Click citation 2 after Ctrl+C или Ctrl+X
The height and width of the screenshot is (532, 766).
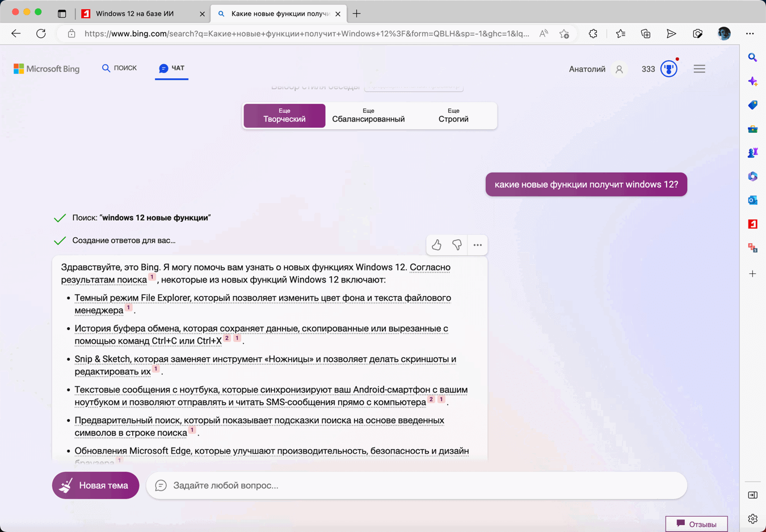[x=227, y=339]
